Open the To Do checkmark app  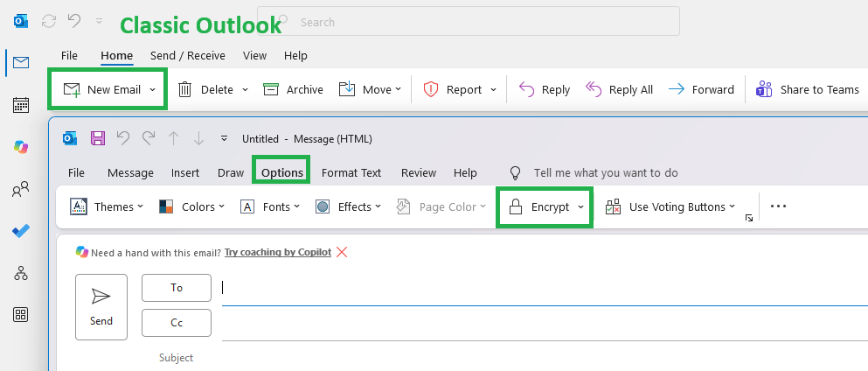(x=21, y=232)
